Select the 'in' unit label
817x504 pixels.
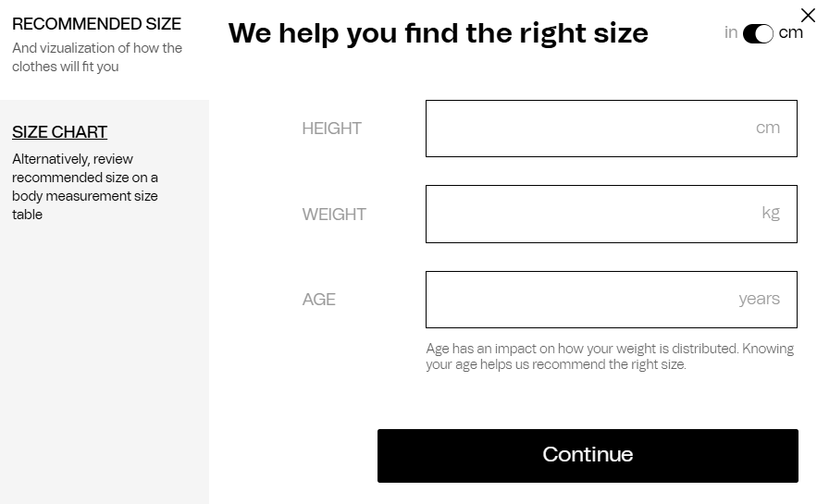pyautogui.click(x=731, y=33)
